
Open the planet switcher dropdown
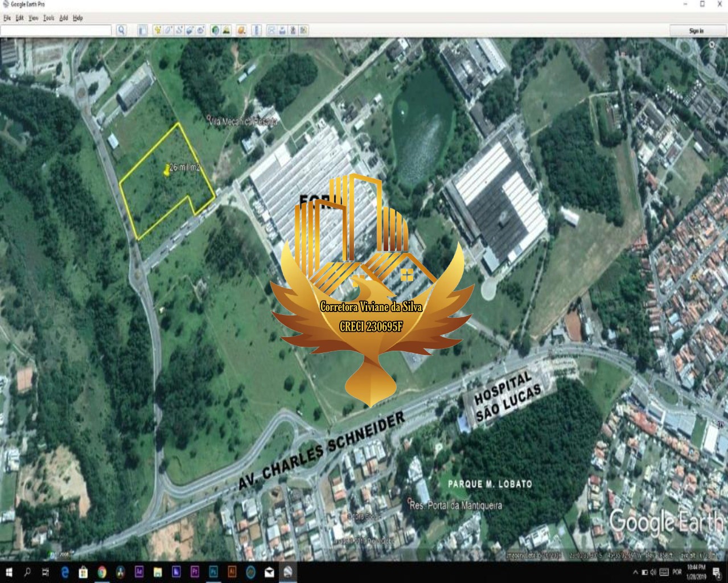click(241, 31)
